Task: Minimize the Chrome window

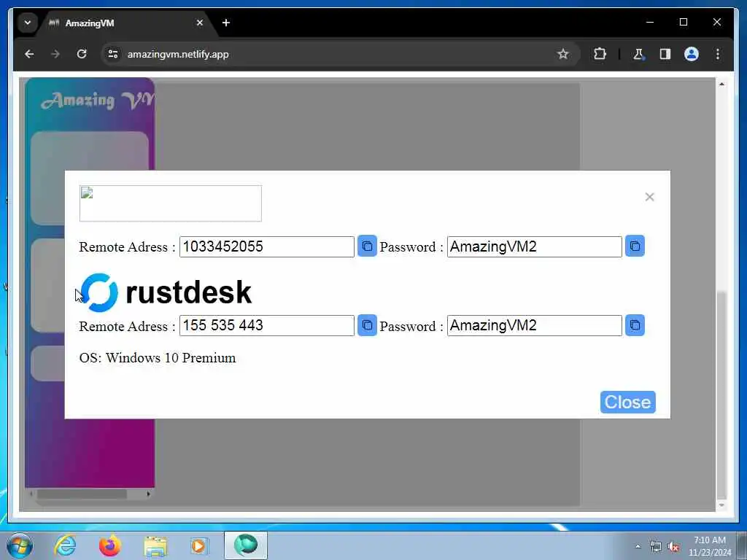Action: pos(650,22)
